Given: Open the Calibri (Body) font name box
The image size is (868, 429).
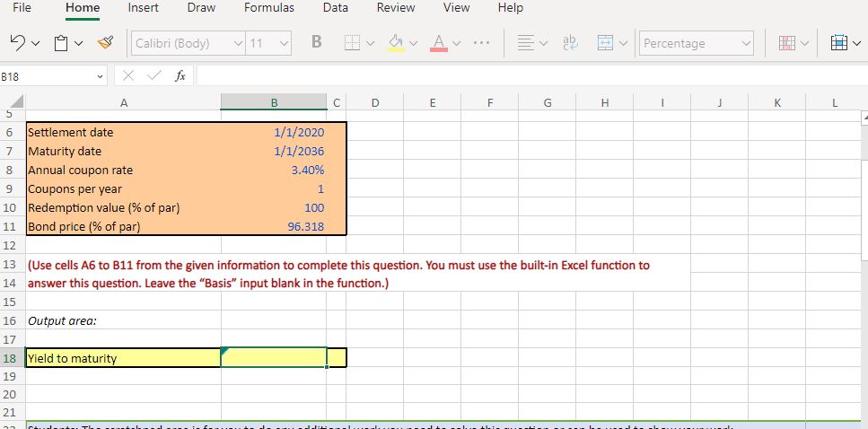Looking at the screenshot, I should pos(188,43).
